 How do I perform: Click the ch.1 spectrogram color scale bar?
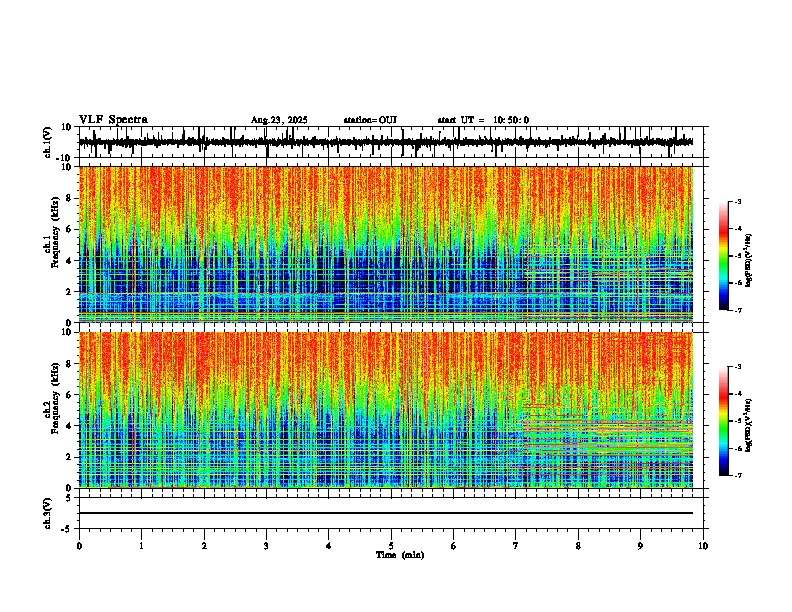(x=724, y=256)
